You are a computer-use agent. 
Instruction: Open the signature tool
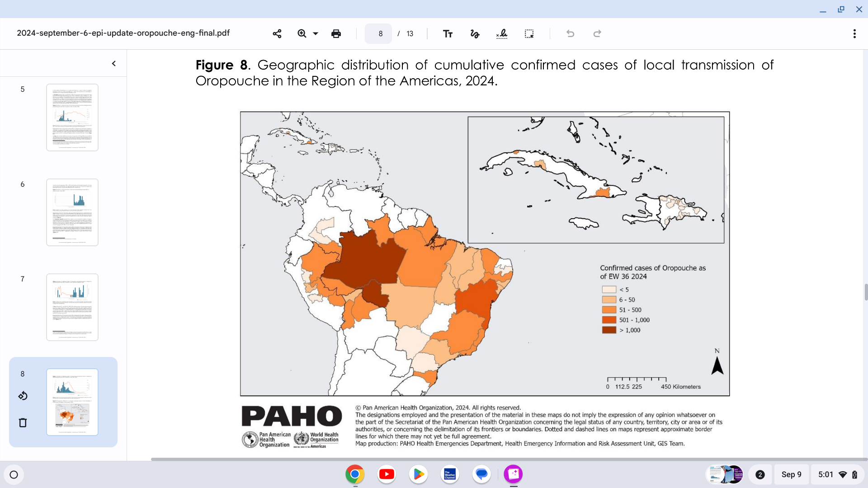pyautogui.click(x=502, y=33)
